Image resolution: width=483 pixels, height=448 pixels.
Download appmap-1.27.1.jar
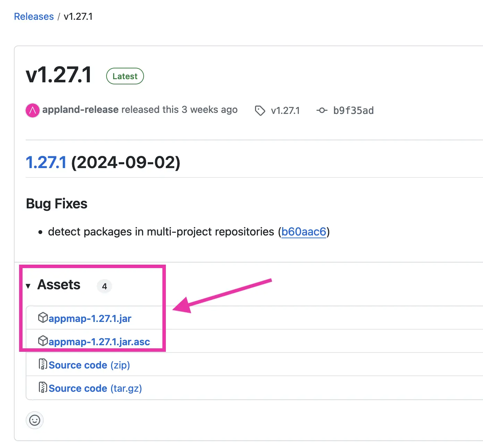[90, 318]
